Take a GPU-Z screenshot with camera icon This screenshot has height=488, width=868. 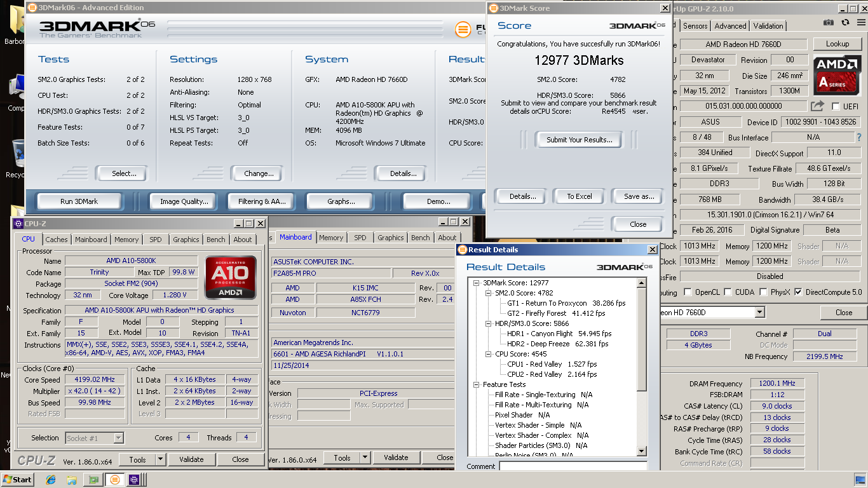tap(829, 22)
